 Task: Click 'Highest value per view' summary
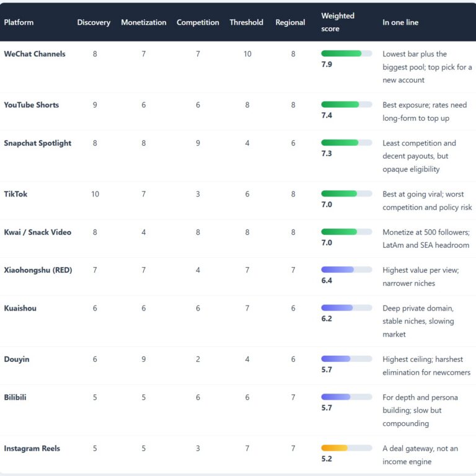pyautogui.click(x=421, y=277)
